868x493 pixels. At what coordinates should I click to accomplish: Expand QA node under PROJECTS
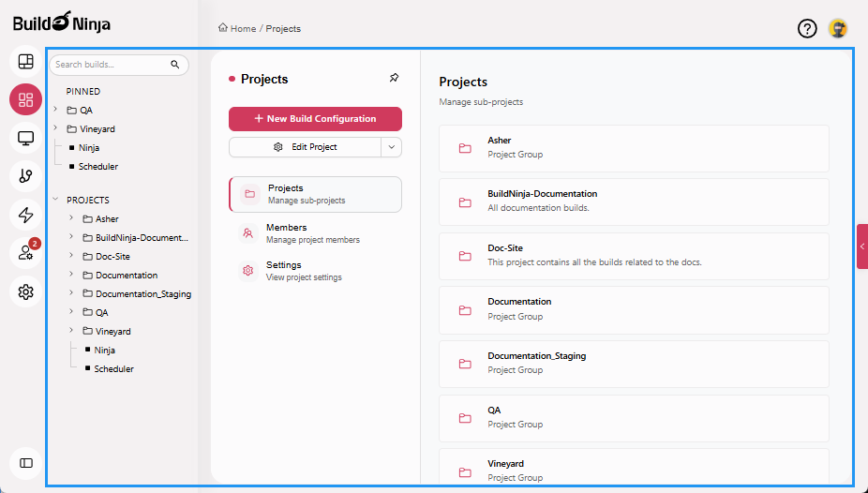click(x=71, y=312)
